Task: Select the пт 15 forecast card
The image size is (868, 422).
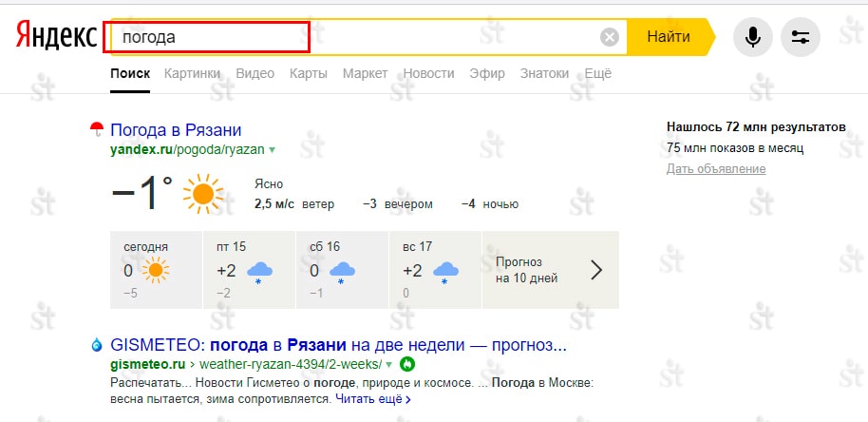Action: tap(249, 270)
